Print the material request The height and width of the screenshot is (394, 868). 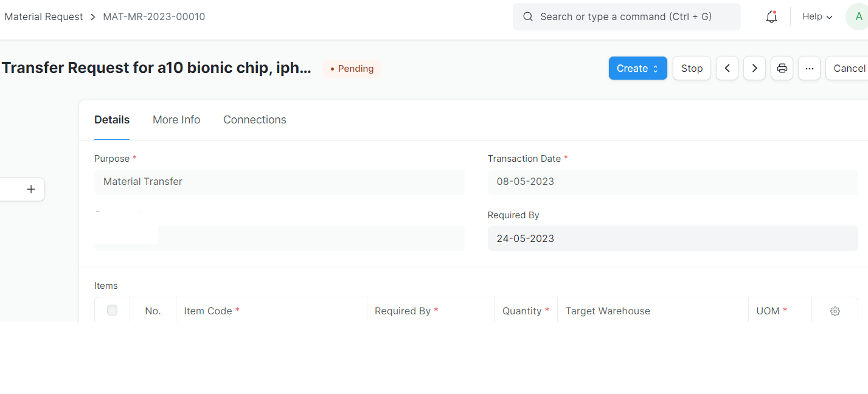pos(782,68)
